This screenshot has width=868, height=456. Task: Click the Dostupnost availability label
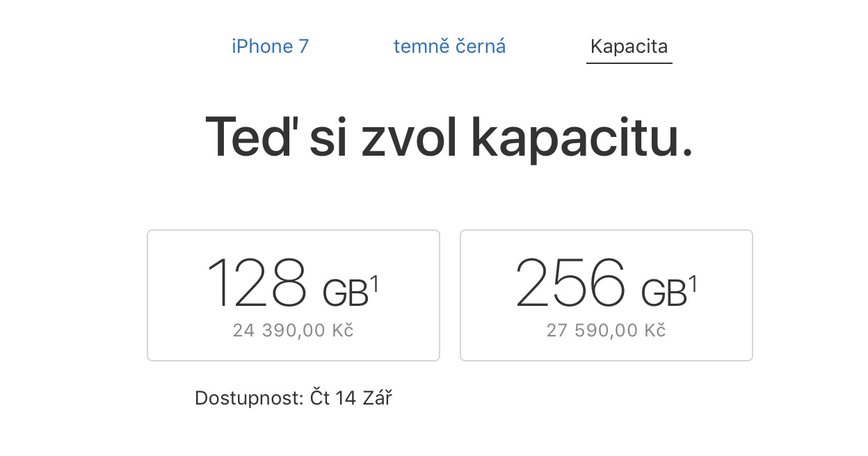249,398
